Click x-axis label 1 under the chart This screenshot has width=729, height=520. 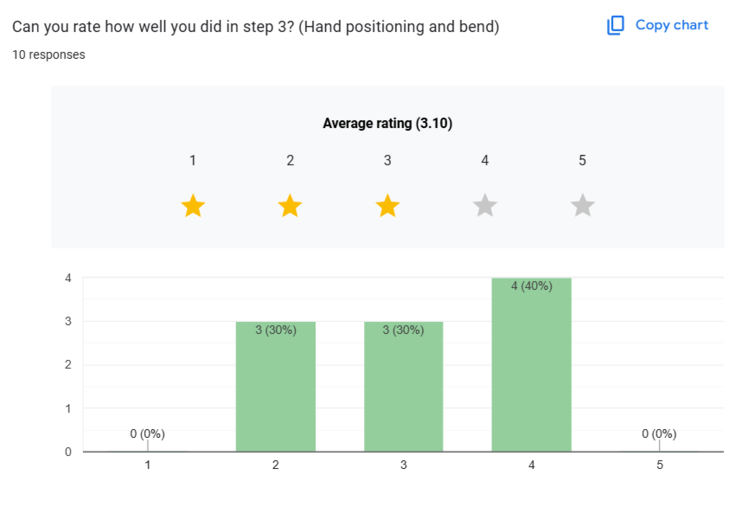[x=147, y=465]
